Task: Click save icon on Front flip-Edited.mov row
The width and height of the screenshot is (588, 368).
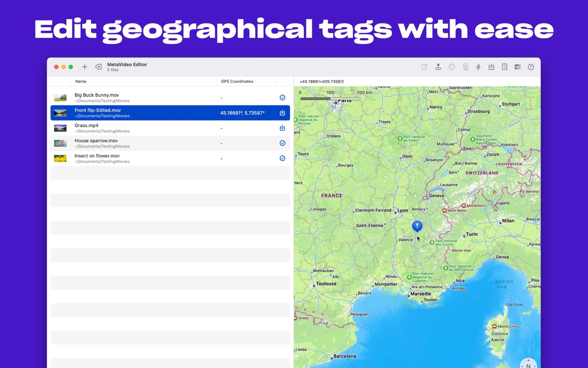Action: pyautogui.click(x=282, y=113)
